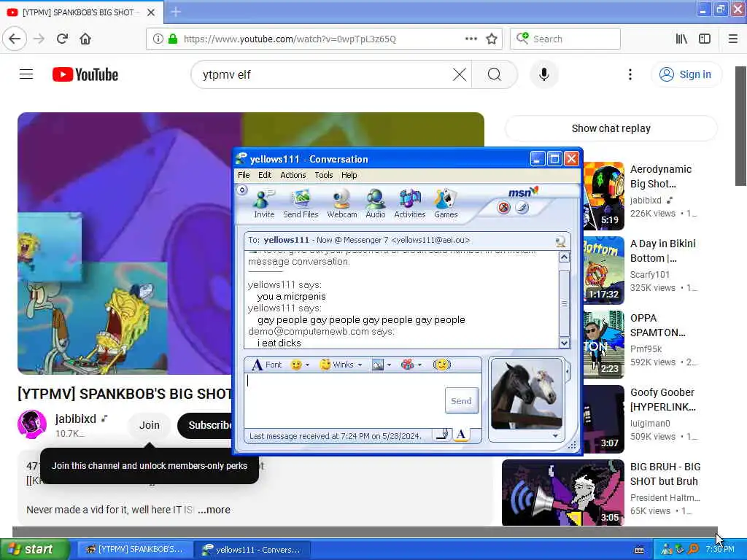Click the YouTube microphone voice search icon
747x560 pixels.
543,75
